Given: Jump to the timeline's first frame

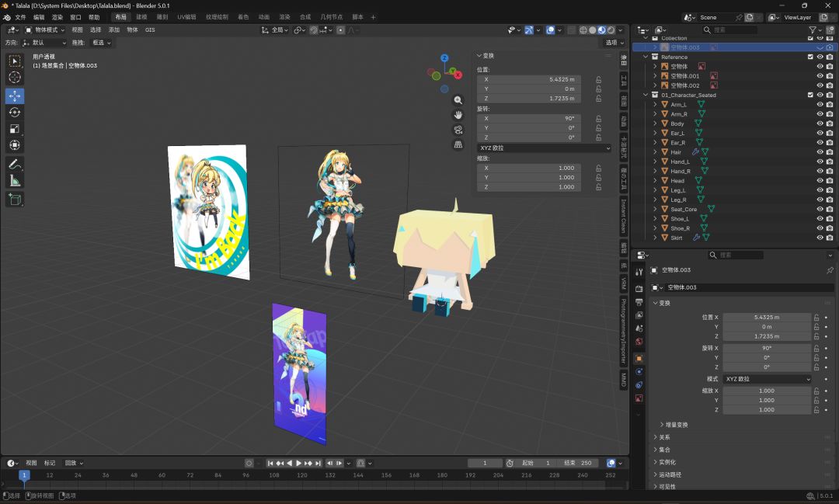Looking at the screenshot, I should point(270,464).
